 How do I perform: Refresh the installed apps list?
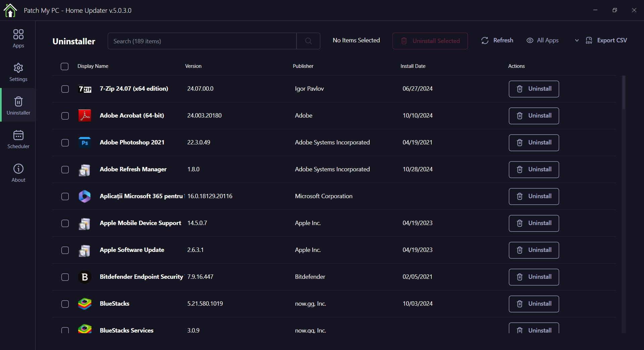[x=497, y=40]
